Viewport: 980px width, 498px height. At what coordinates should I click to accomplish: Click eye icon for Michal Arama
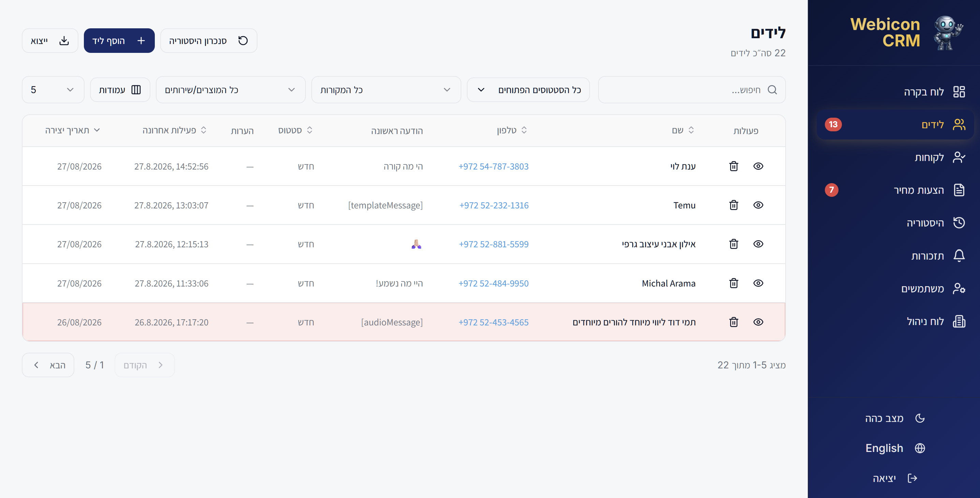[758, 283]
